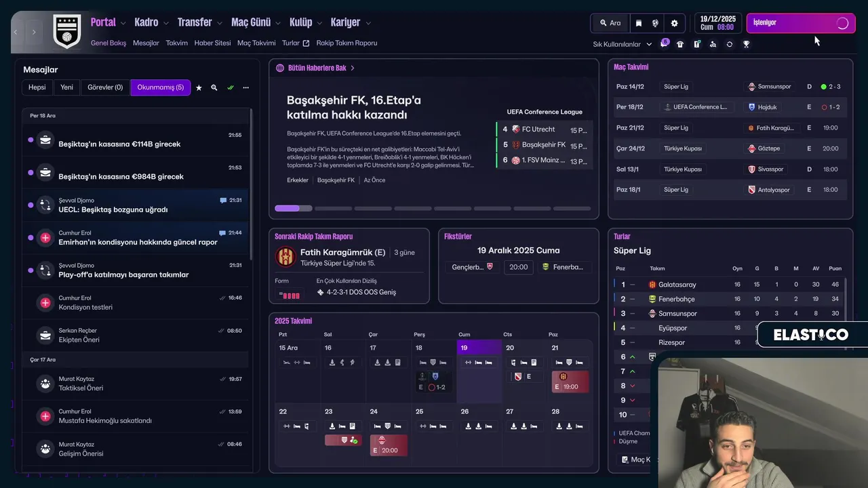
Task: Switch to the Görevler (0) tab
Action: point(105,87)
